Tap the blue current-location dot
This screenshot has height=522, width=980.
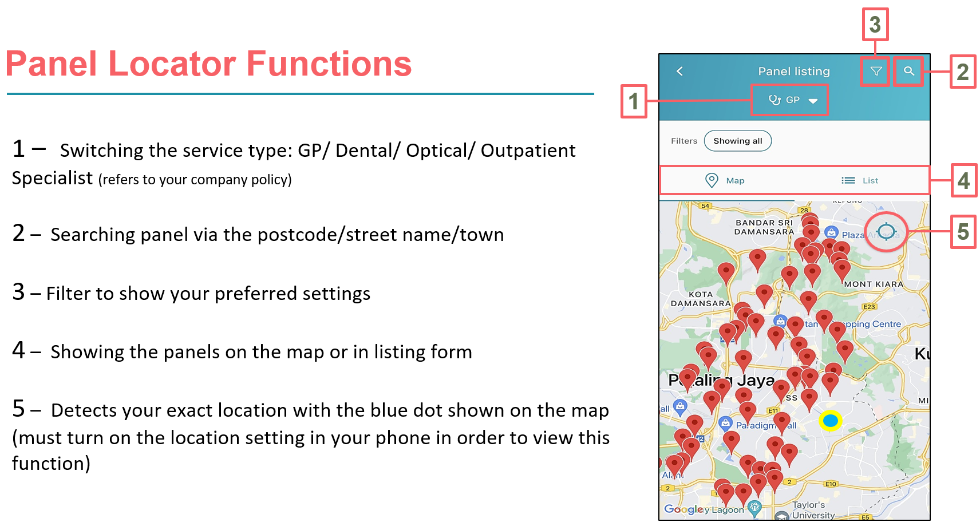pyautogui.click(x=830, y=421)
